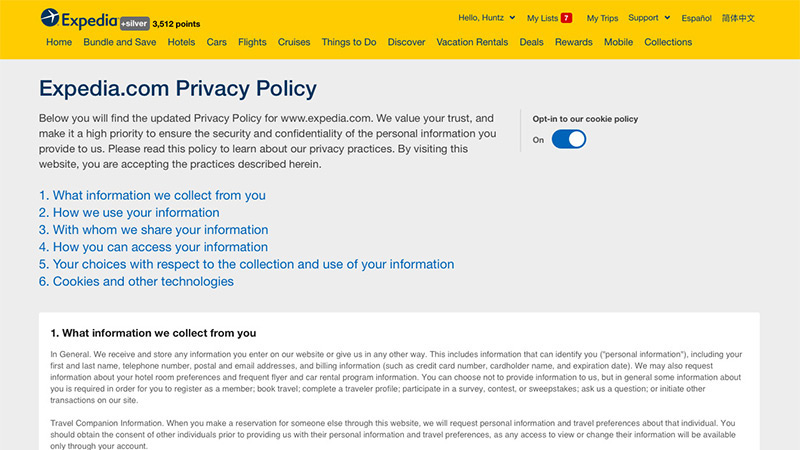
Task: Open Mobile in the navigation bar
Action: 618,42
